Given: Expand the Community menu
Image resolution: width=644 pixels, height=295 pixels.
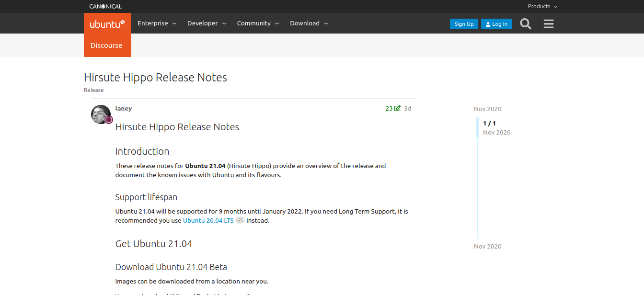Looking at the screenshot, I should click(x=258, y=23).
